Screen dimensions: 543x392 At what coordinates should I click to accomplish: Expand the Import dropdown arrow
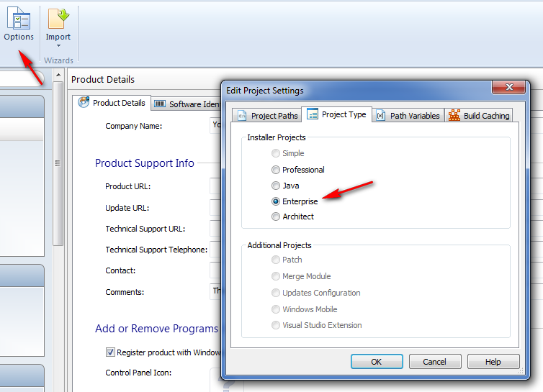pyautogui.click(x=58, y=45)
